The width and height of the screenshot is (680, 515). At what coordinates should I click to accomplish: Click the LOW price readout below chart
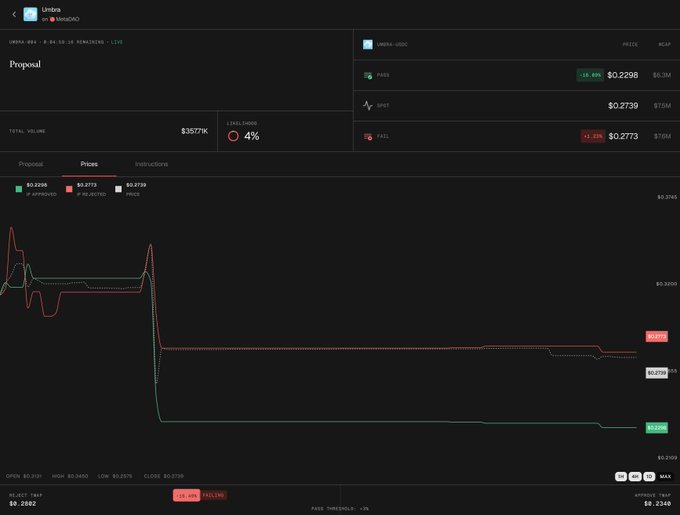coord(115,476)
